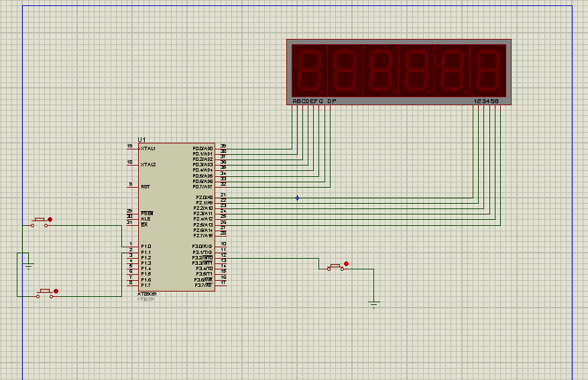Select the push button wired to P1.1

click(45, 294)
